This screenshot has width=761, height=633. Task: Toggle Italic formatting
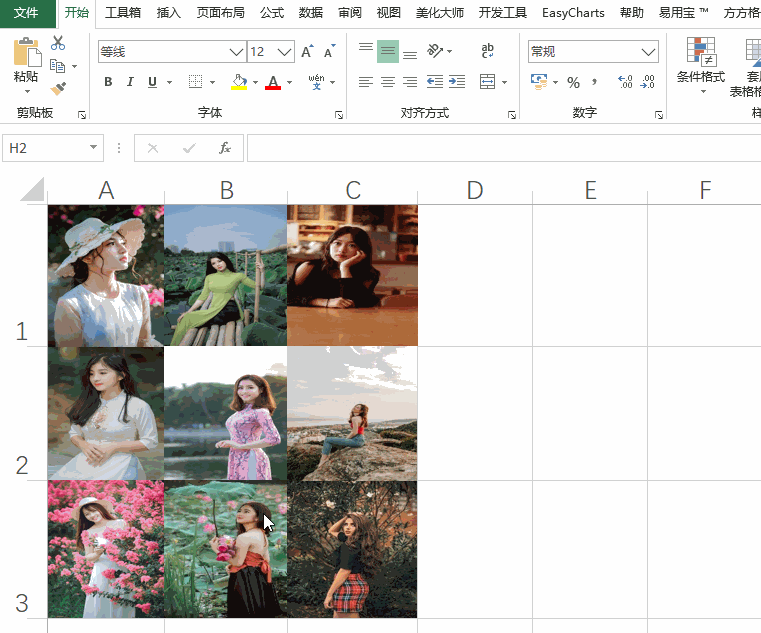(130, 82)
